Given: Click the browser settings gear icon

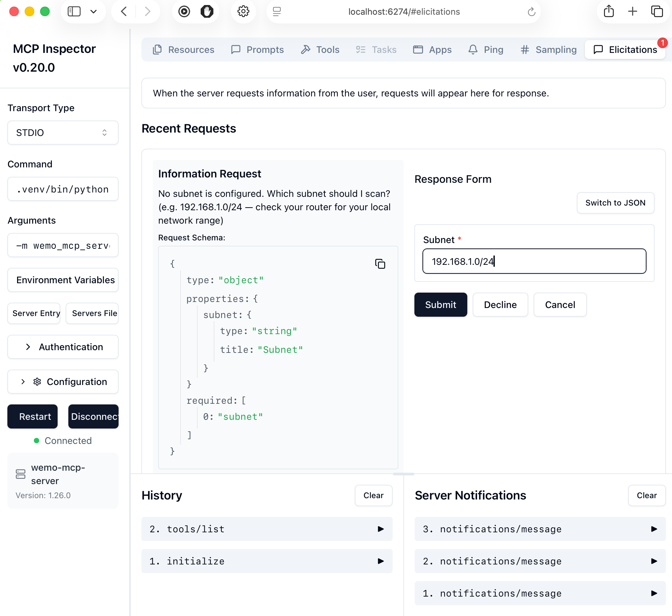Looking at the screenshot, I should [243, 12].
